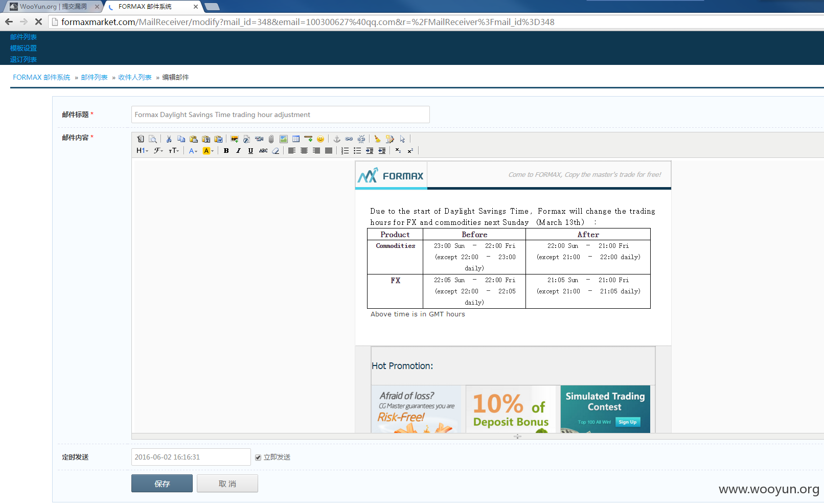Align text left
This screenshot has width=824, height=504.
click(x=291, y=151)
